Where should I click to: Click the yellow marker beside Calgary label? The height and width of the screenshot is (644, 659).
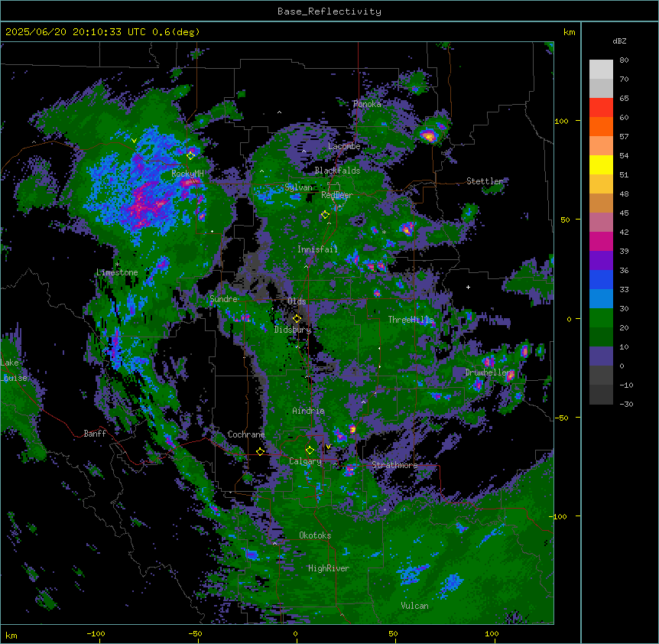point(310,450)
